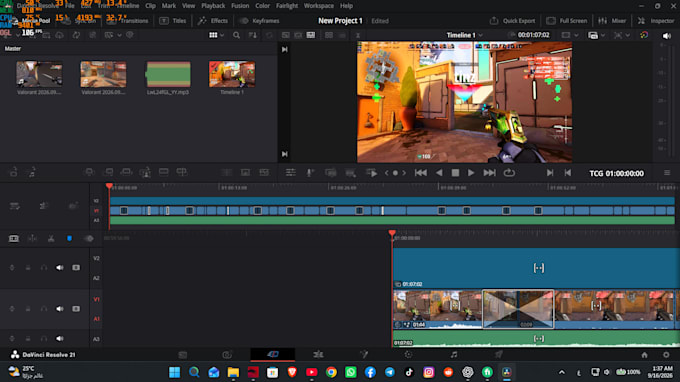Open the Mixer panel
The image size is (680, 382).
click(612, 21)
